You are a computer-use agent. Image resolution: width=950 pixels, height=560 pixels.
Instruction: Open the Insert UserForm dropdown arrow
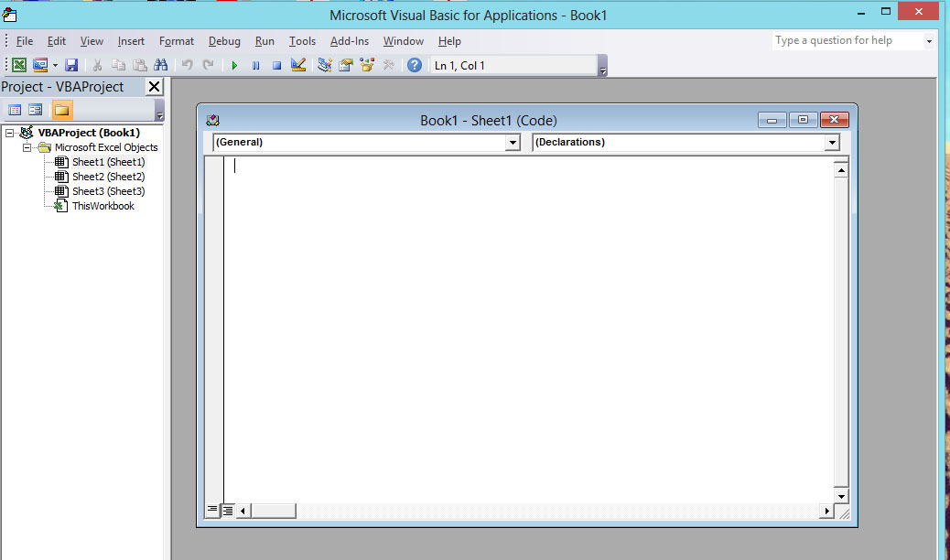coord(55,66)
